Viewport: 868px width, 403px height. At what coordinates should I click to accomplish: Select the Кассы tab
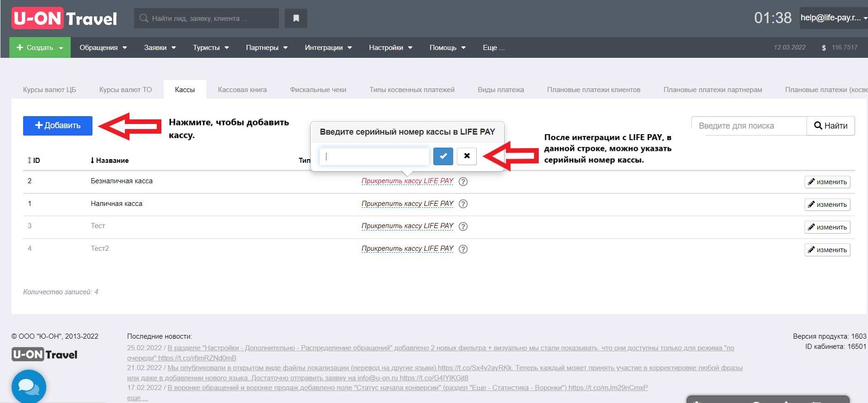click(x=185, y=90)
